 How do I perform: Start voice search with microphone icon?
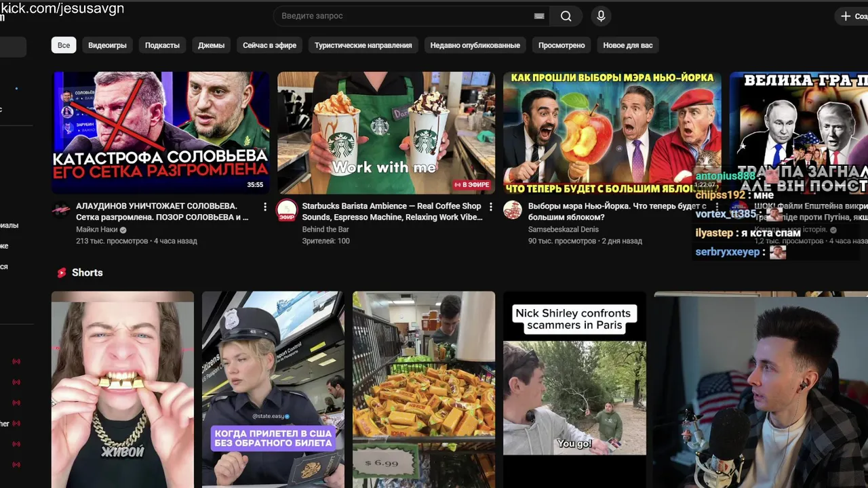pyautogui.click(x=601, y=16)
